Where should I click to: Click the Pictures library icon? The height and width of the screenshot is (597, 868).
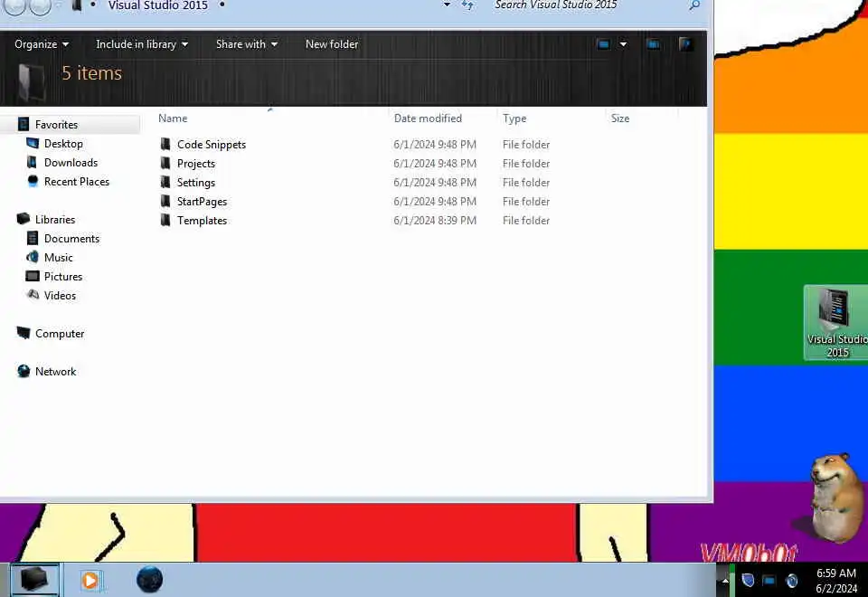tap(33, 276)
